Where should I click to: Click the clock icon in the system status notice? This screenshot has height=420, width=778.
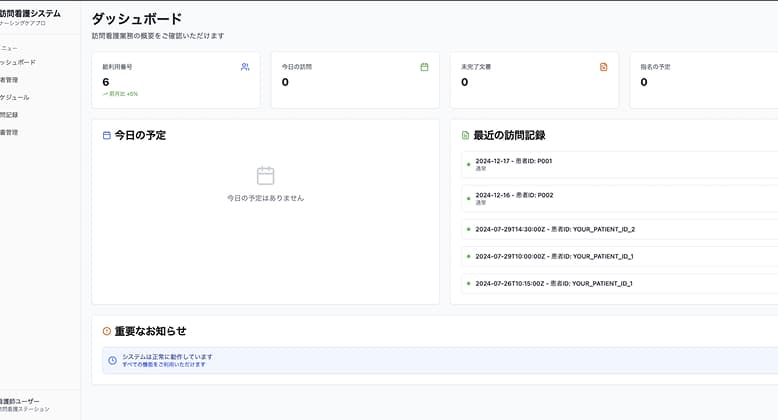pyautogui.click(x=113, y=360)
